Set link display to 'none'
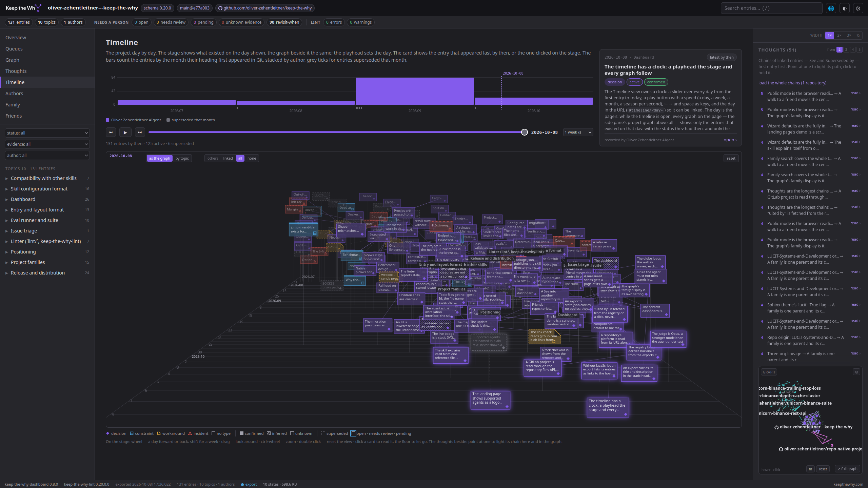The height and width of the screenshot is (488, 868). [x=252, y=158]
